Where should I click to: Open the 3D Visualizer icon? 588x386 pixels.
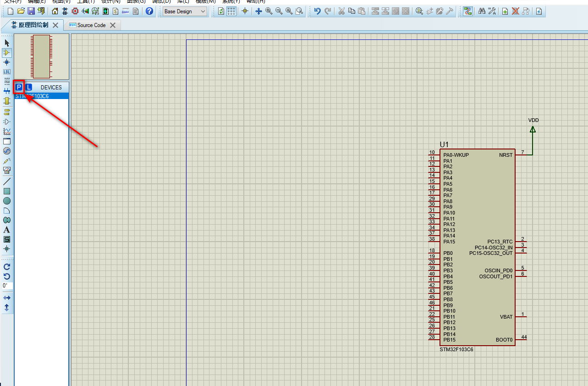click(x=85, y=11)
